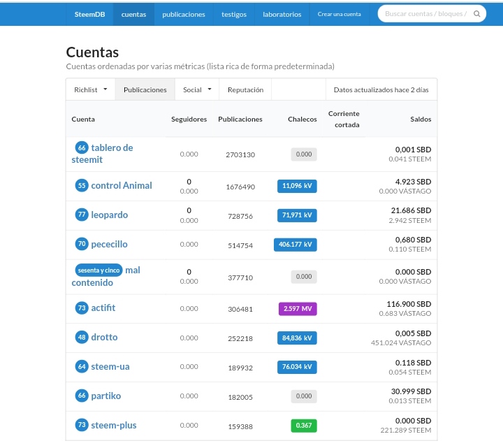Click the Saldos column header
Viewport: 503px width, 448px height.
click(421, 119)
